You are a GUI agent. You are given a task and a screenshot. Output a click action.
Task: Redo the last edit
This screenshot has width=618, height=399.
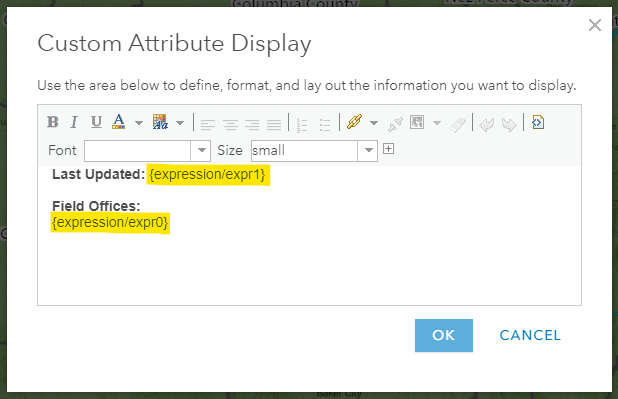pos(509,125)
